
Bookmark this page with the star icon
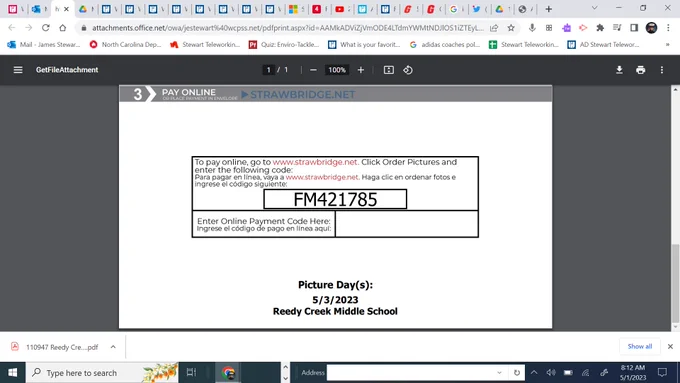tap(511, 28)
